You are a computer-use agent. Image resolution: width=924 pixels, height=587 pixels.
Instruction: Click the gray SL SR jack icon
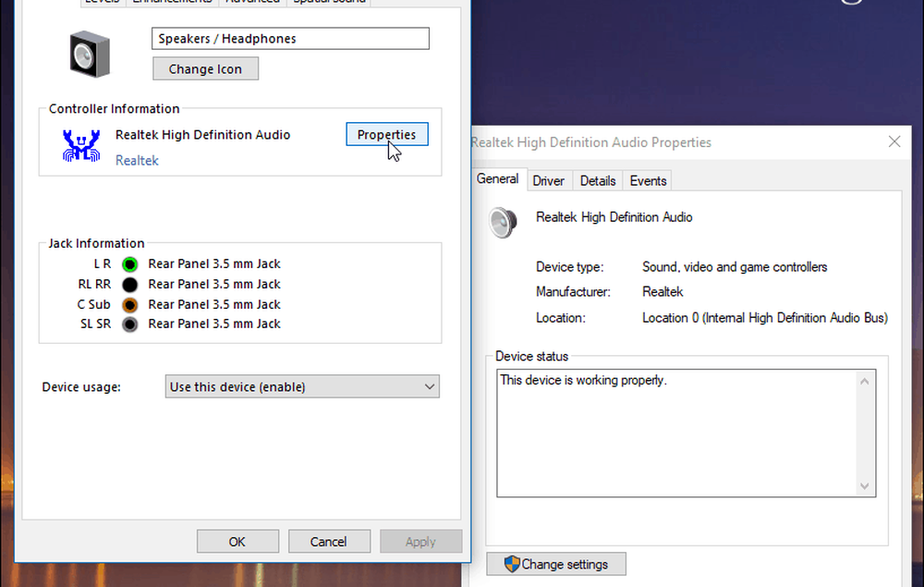click(x=129, y=324)
